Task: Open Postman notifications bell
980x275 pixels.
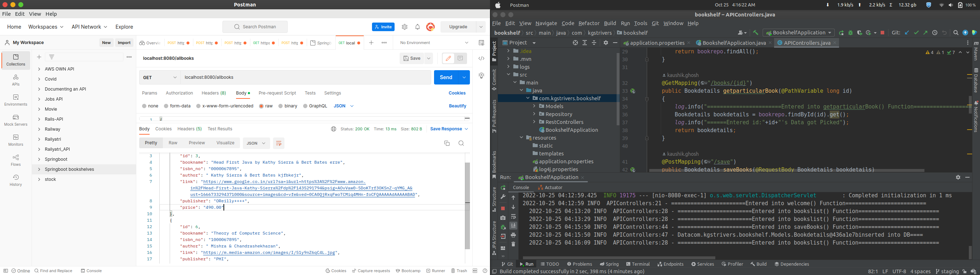Action: pos(417,27)
